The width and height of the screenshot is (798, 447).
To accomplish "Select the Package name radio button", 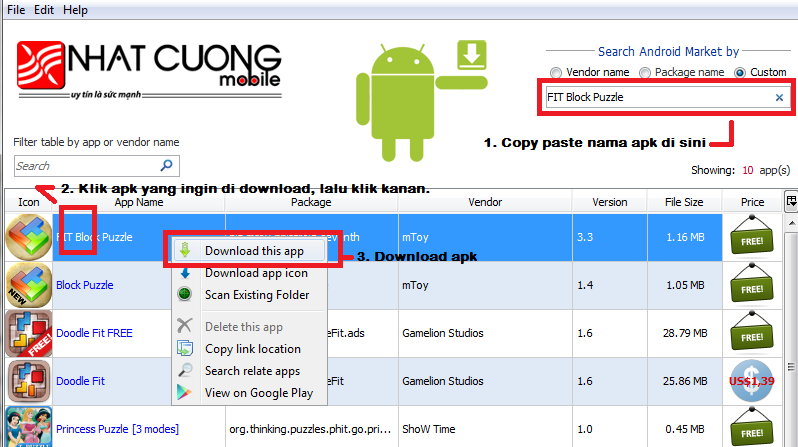I will tap(645, 73).
